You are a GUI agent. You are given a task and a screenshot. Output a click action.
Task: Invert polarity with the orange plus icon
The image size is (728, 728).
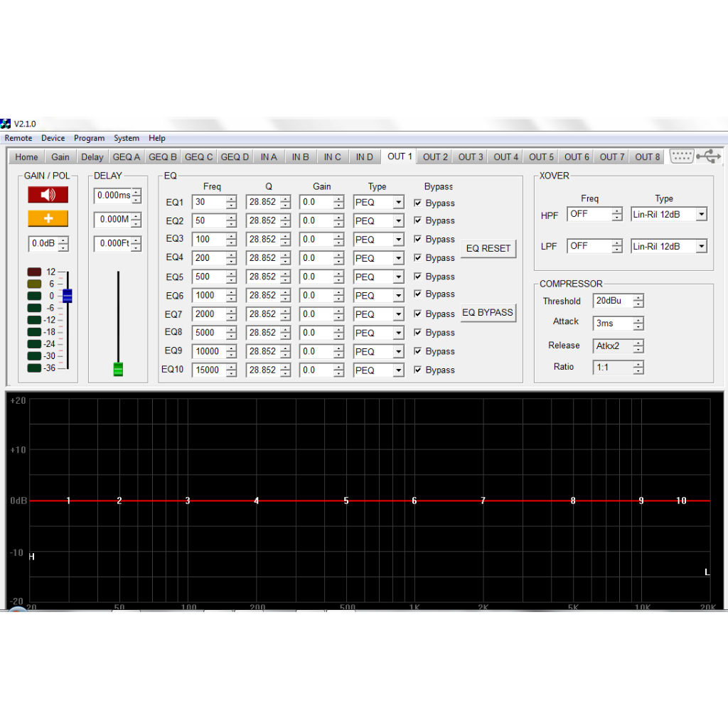[x=47, y=218]
